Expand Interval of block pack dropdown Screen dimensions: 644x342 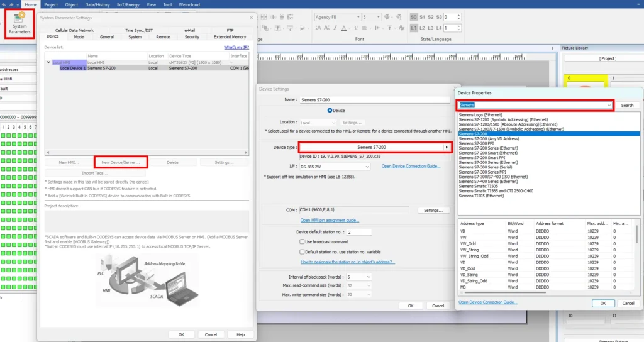coord(368,277)
